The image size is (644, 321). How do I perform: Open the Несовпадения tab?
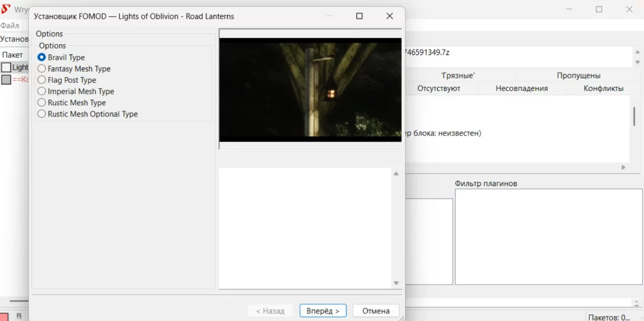[x=522, y=88]
